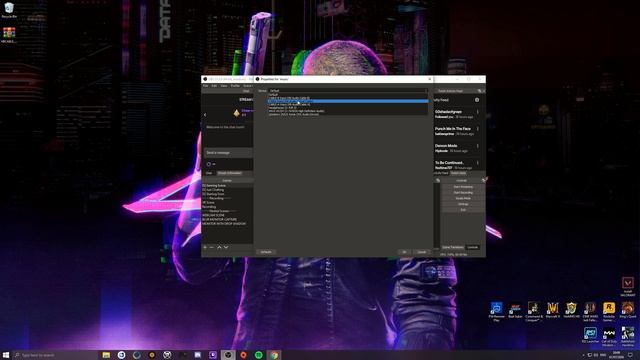The width and height of the screenshot is (640, 360).
Task: Select BLUR MONITOR CAPTURE scene
Action: tap(227, 220)
